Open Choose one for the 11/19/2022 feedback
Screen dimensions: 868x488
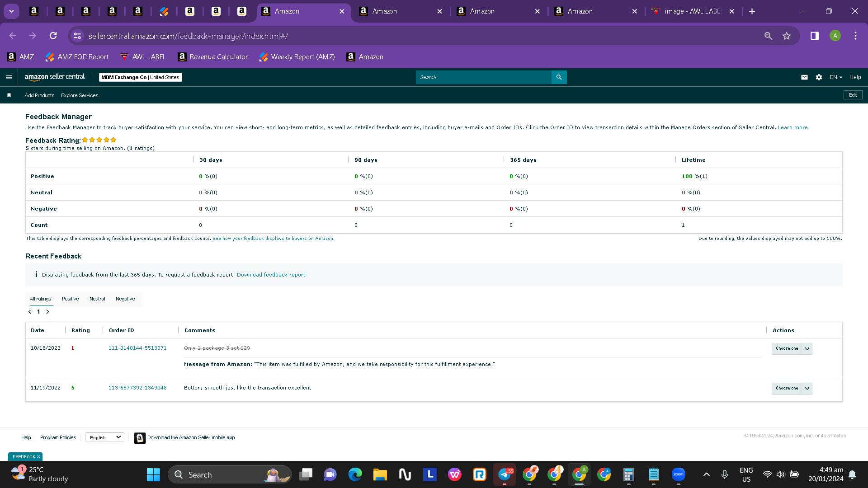click(787, 388)
